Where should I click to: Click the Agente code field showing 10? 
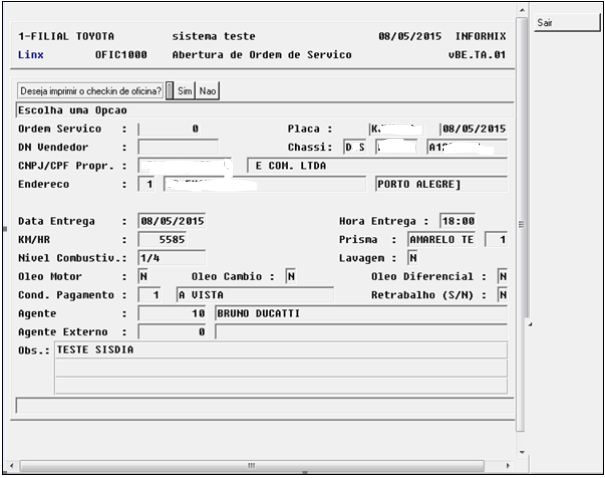(x=172, y=313)
